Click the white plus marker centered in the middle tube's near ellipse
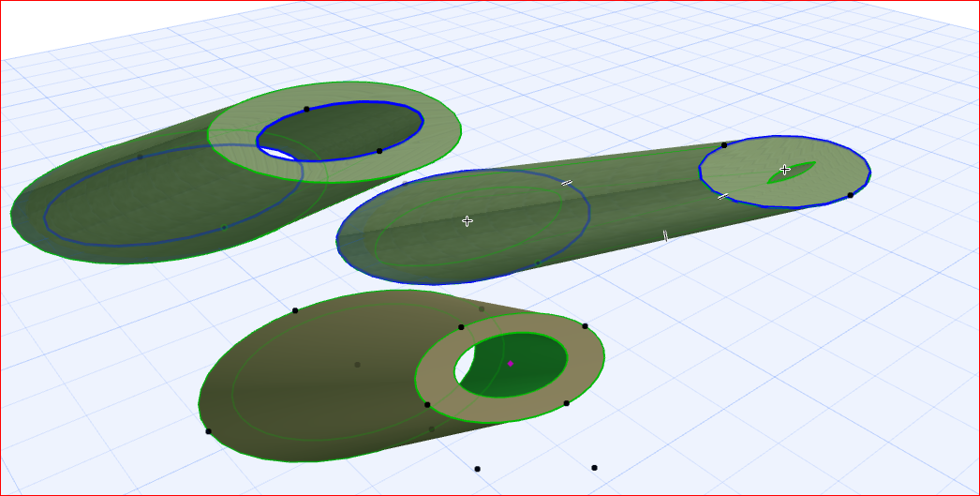Screen dimensions: 980x496 click(467, 220)
